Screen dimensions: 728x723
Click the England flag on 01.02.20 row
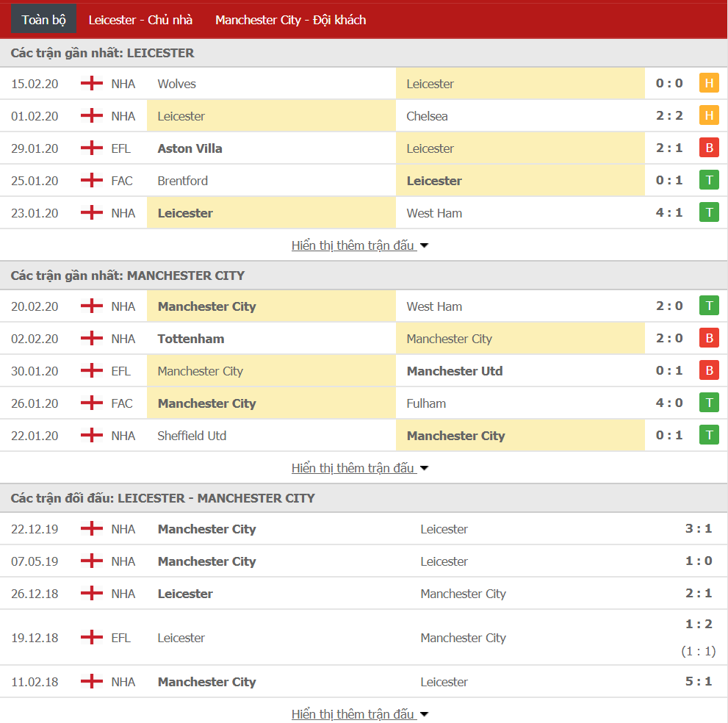pyautogui.click(x=92, y=115)
